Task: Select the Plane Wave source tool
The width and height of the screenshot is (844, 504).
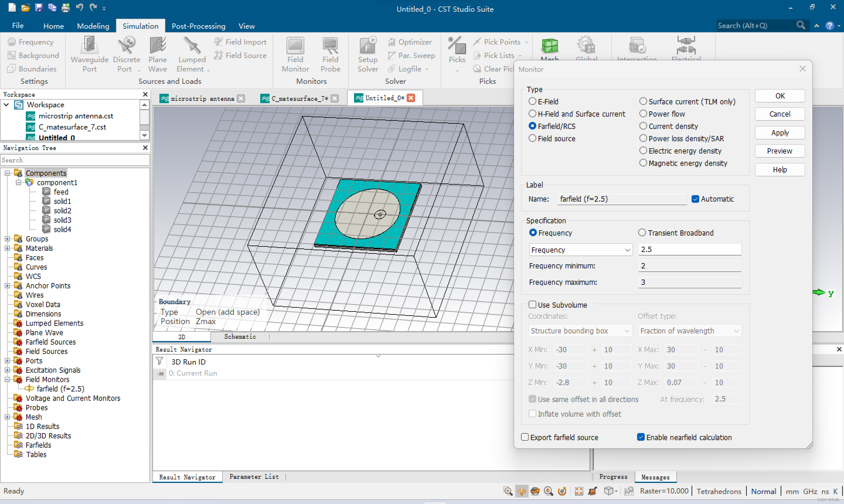Action: [x=158, y=45]
